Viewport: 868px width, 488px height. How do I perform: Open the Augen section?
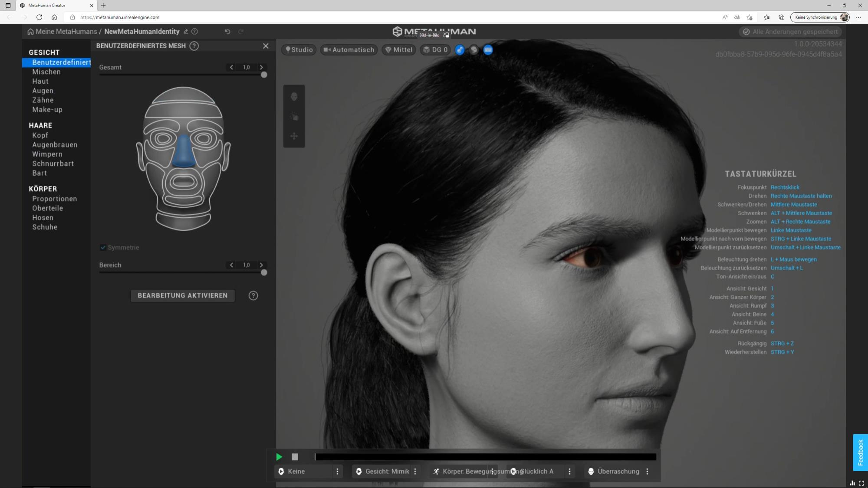click(x=43, y=91)
